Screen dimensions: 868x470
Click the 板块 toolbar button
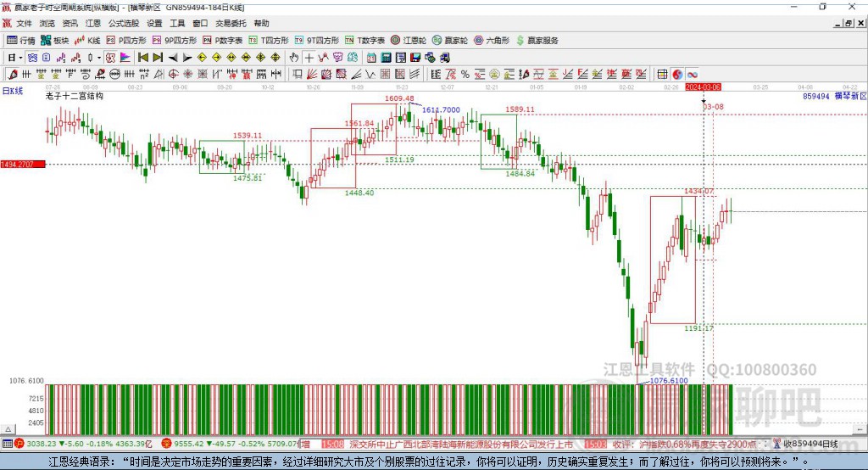click(x=55, y=41)
